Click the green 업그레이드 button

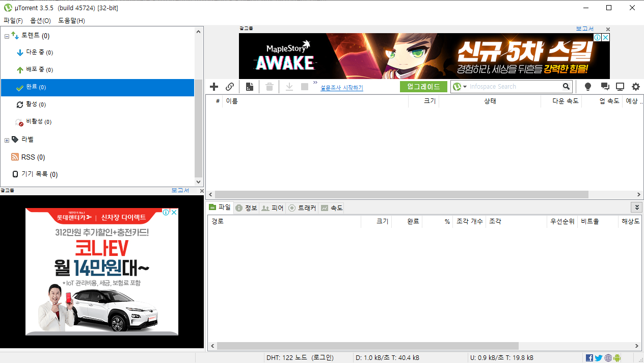tap(423, 87)
